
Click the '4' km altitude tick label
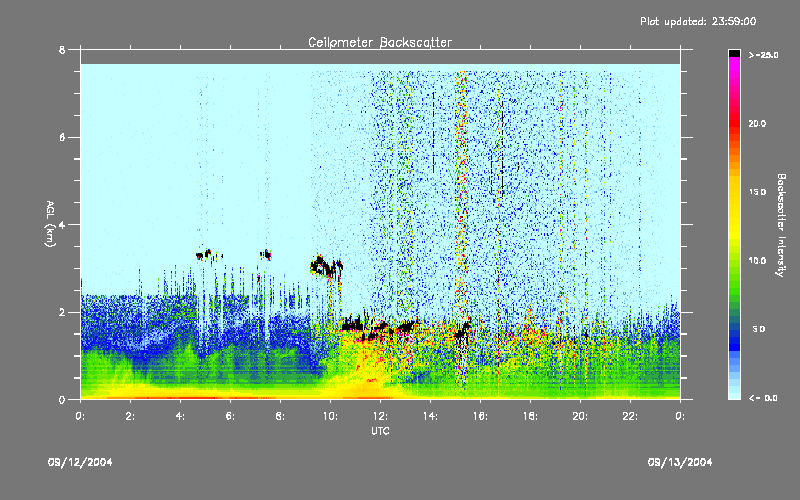click(62, 225)
